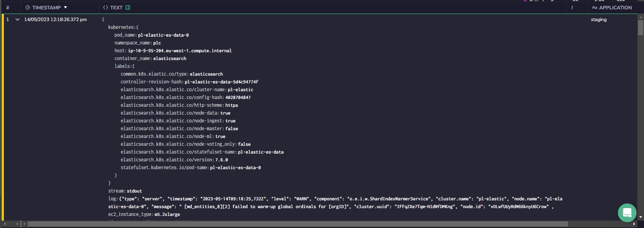Open the TIMESTAMP sort dropdown arrow
The height and width of the screenshot is (228, 644).
point(65,7)
